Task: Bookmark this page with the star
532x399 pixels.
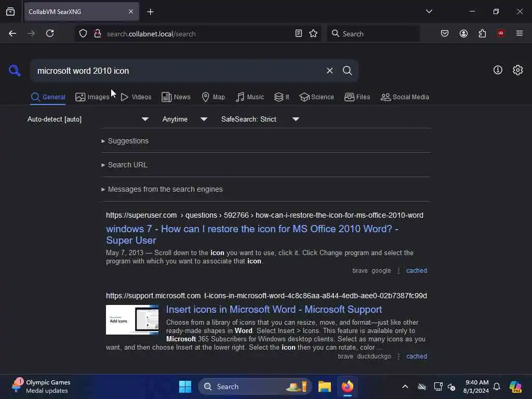Action: point(313,33)
